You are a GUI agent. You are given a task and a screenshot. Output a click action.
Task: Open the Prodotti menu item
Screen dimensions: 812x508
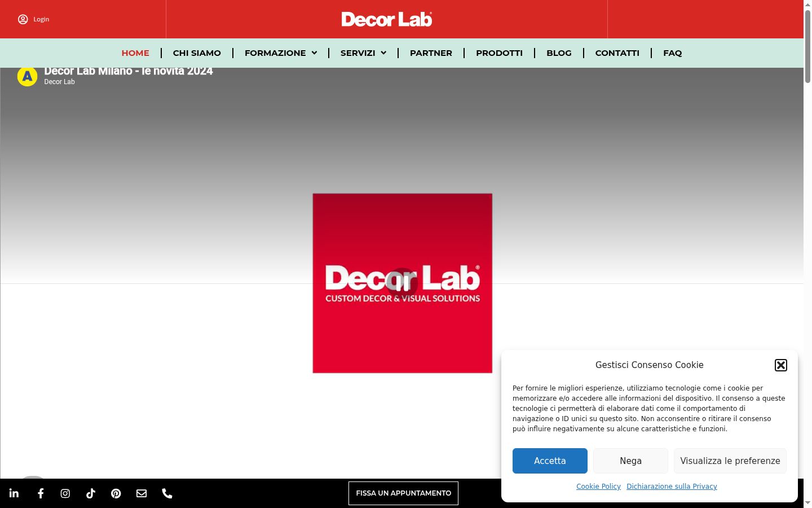click(x=499, y=53)
